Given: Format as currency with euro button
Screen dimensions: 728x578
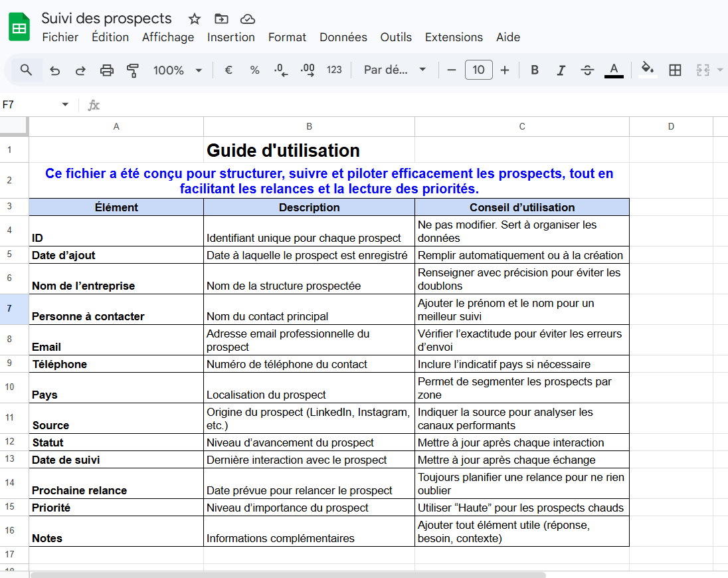Looking at the screenshot, I should tap(228, 70).
